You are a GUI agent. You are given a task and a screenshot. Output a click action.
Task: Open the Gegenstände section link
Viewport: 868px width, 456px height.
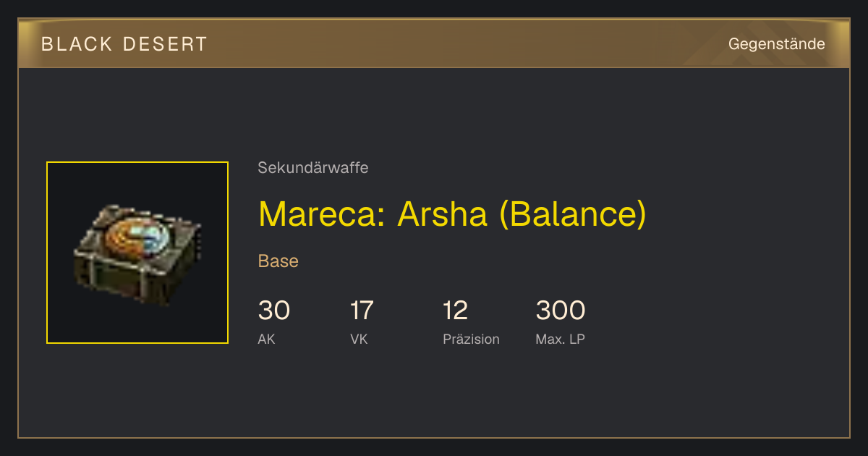point(777,44)
